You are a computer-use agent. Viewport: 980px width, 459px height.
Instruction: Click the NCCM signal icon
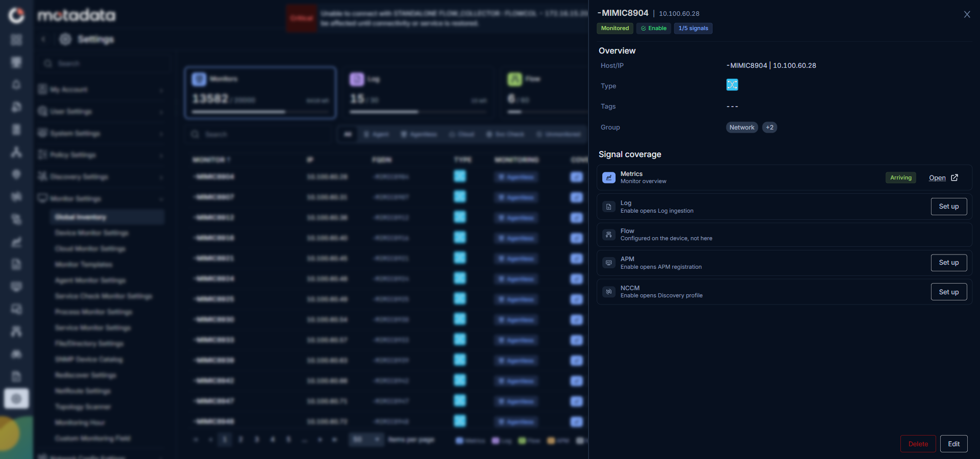(x=608, y=292)
